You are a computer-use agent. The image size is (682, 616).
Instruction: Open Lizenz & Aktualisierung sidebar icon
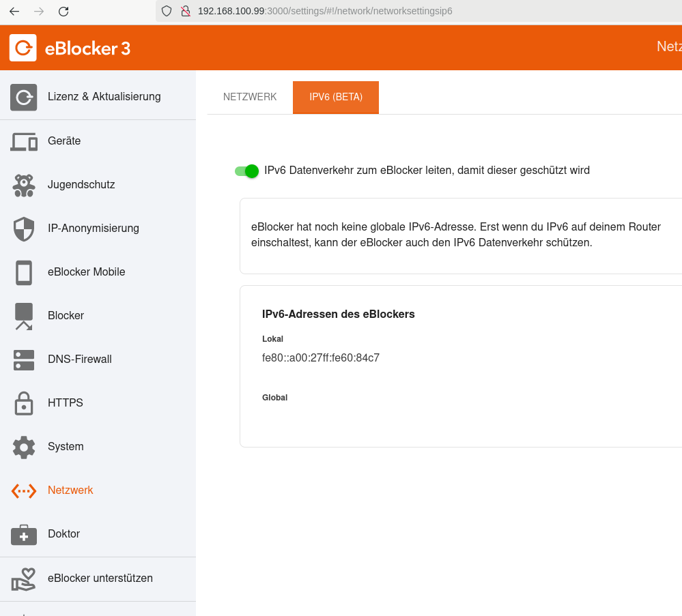[23, 97]
